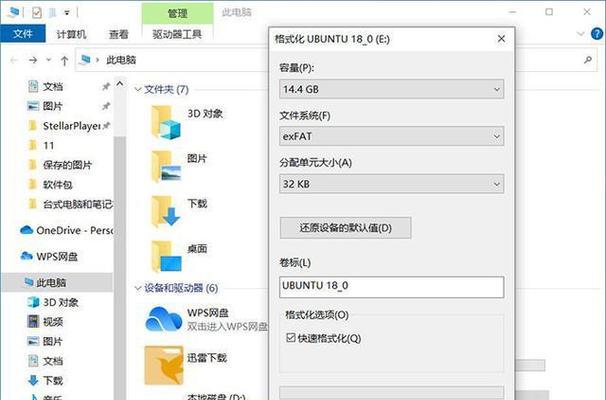Screen dimensions: 606x400
Task: Open pinned 图片 in quick access
Action: (x=53, y=106)
